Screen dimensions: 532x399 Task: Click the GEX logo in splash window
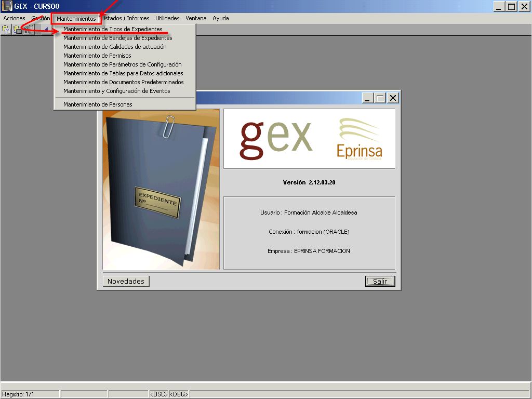pyautogui.click(x=276, y=139)
